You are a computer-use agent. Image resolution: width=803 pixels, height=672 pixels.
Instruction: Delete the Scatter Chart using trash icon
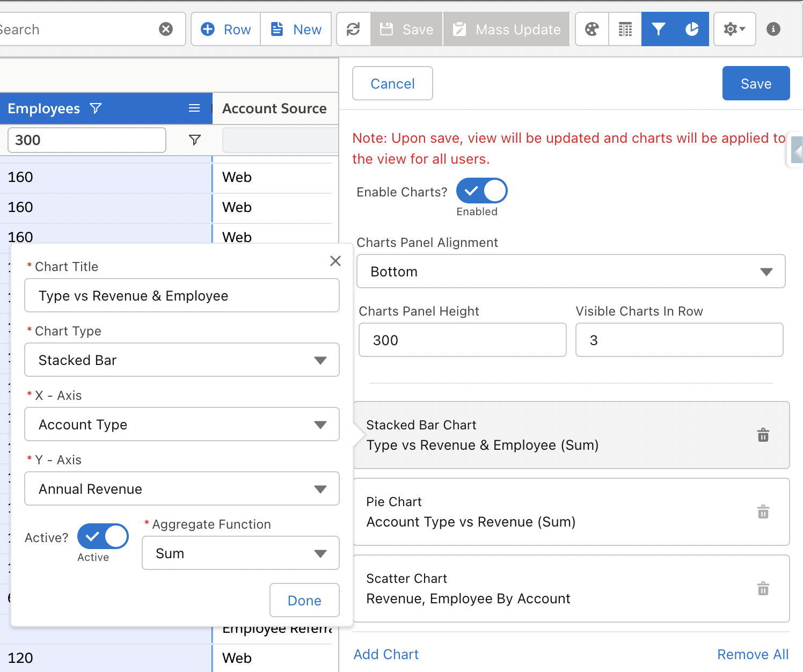click(x=763, y=589)
